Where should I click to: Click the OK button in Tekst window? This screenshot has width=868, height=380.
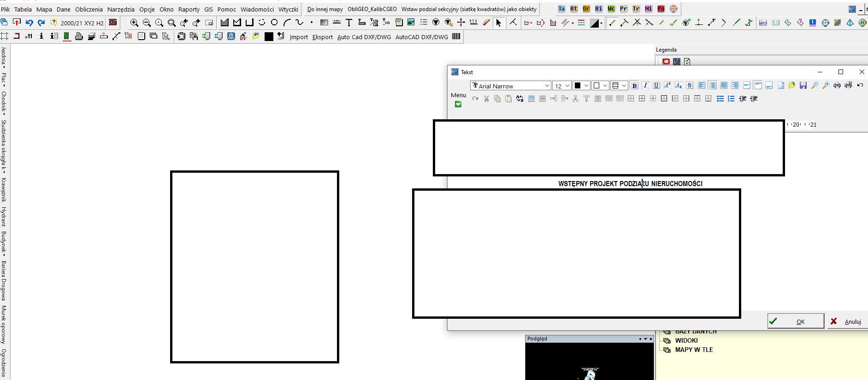coord(796,321)
